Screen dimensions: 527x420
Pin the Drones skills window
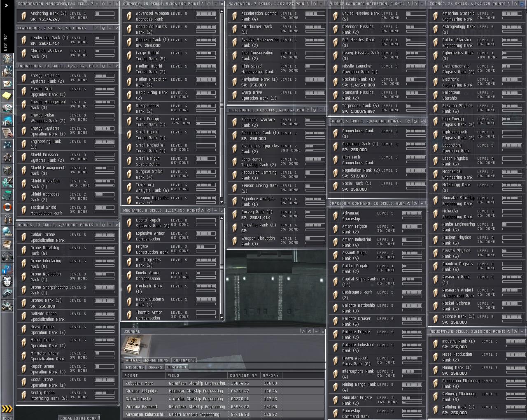pyautogui.click(x=97, y=225)
